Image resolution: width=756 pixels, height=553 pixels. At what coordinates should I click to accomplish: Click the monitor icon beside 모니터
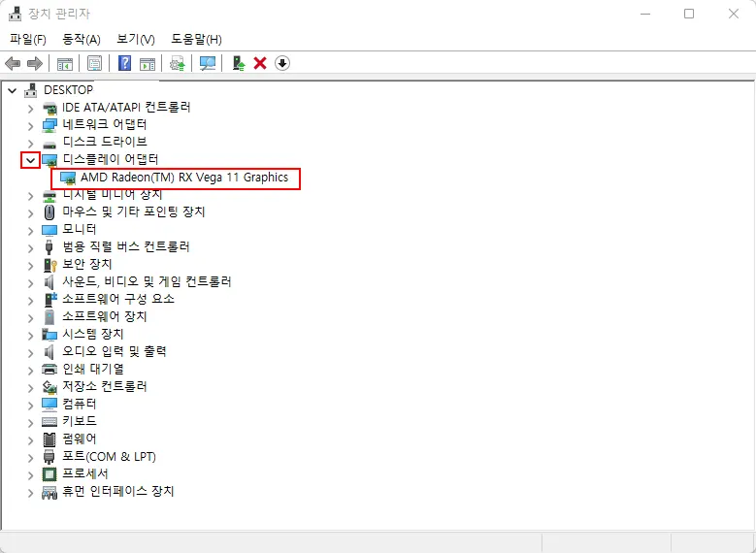coord(49,230)
